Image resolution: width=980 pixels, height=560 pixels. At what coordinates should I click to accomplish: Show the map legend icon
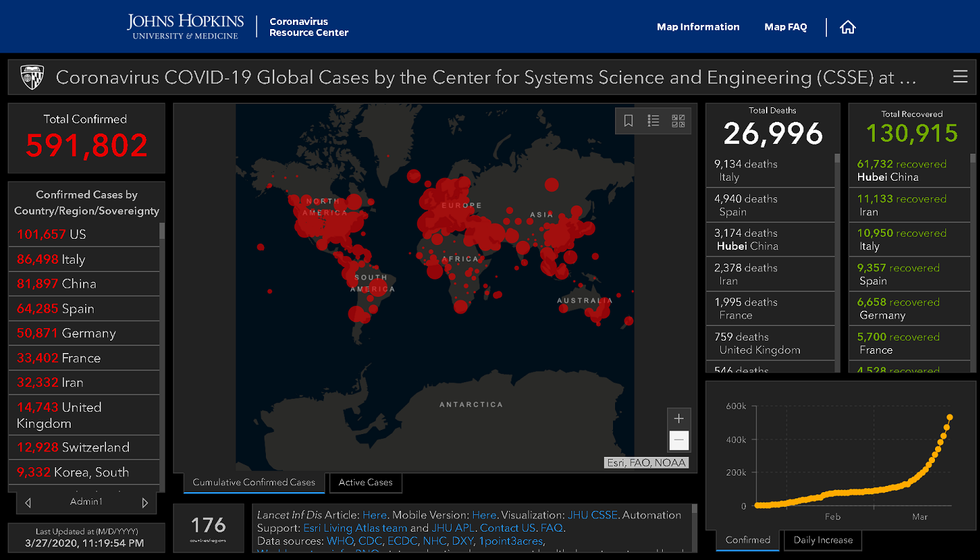click(653, 121)
